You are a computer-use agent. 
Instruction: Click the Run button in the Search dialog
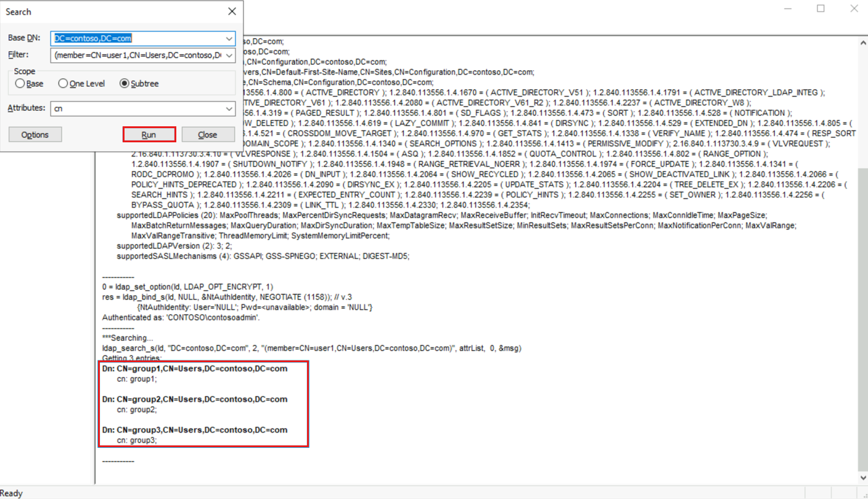point(150,134)
